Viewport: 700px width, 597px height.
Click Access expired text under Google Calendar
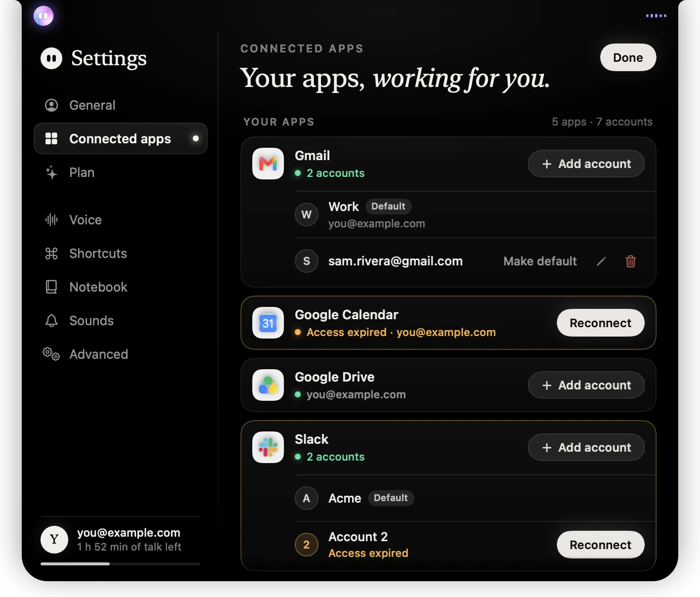tap(347, 332)
